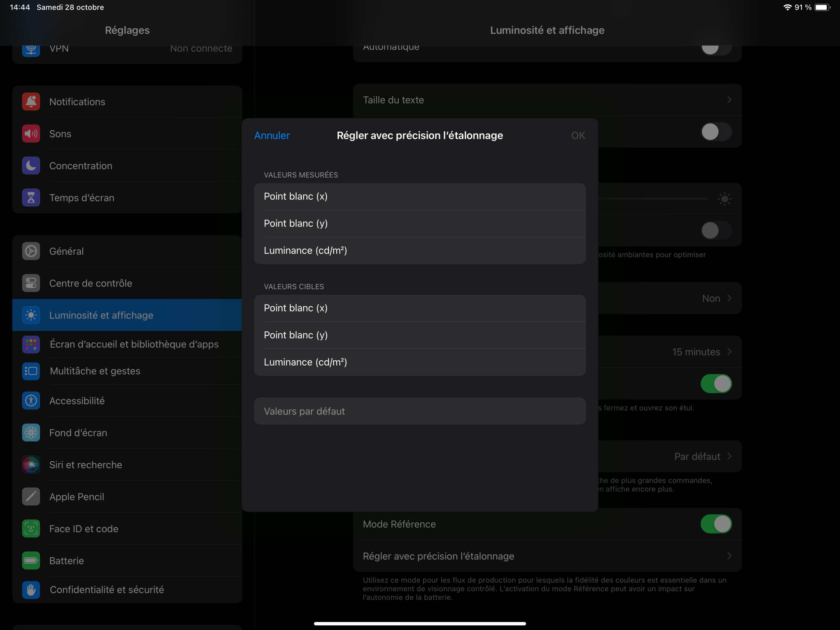The width and height of the screenshot is (840, 630).
Task: Open Concentration moon icon
Action: click(31, 166)
